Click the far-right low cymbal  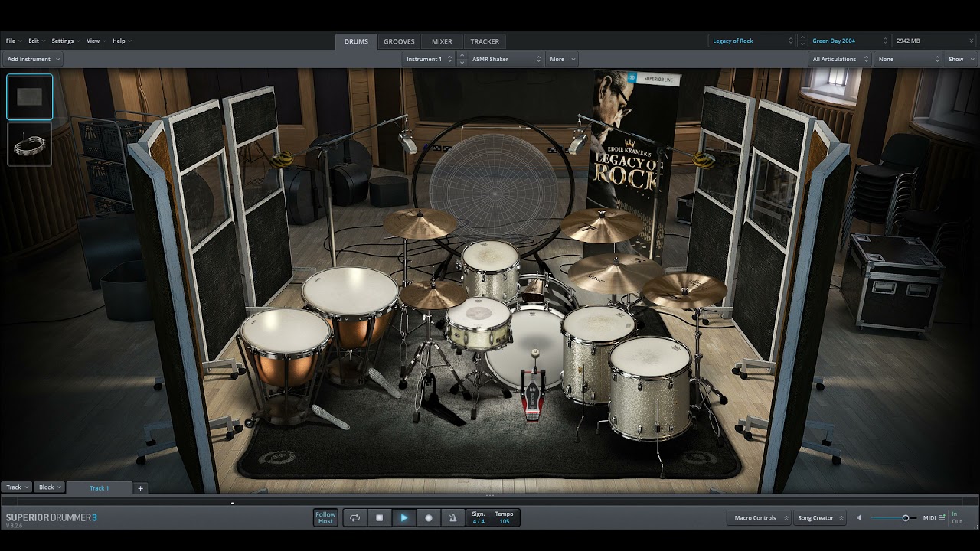point(684,290)
